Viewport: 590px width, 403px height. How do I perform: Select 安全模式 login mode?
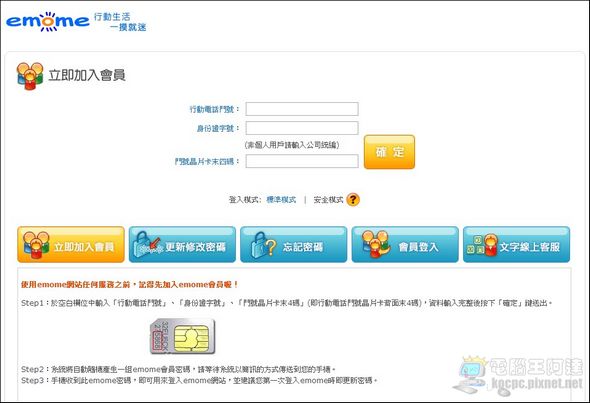pos(328,200)
